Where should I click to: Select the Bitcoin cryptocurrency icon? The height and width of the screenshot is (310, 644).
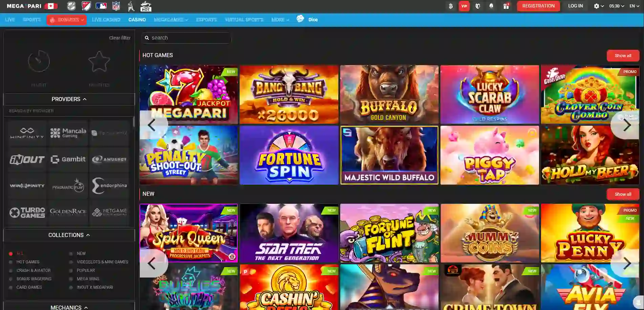[x=450, y=6]
